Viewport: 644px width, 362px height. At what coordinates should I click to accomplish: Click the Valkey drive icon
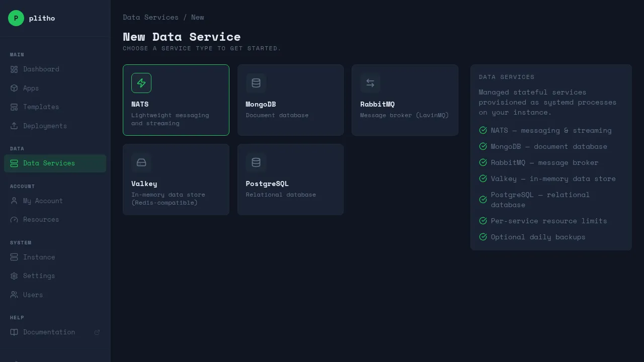pos(141,162)
